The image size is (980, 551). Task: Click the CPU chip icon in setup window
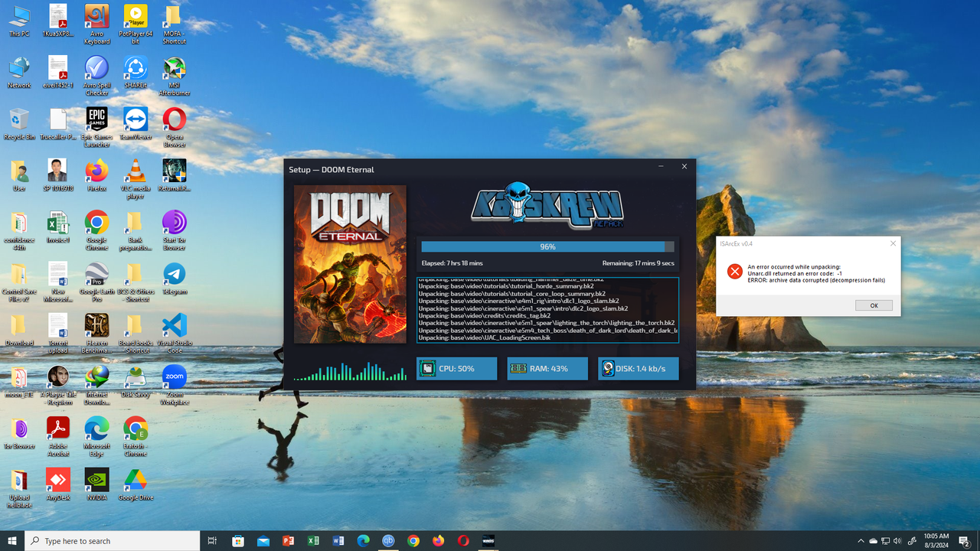tap(427, 368)
